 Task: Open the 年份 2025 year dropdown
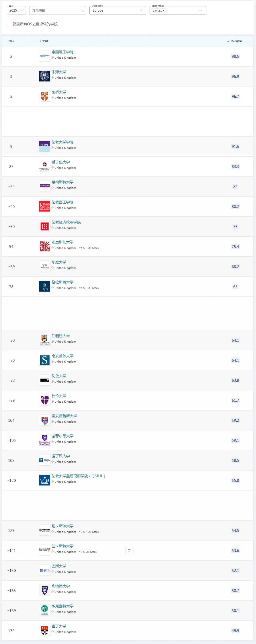tap(16, 10)
